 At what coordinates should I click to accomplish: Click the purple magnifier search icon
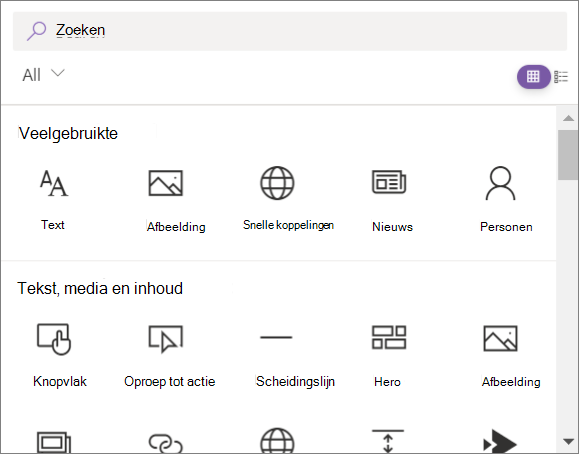(36, 31)
